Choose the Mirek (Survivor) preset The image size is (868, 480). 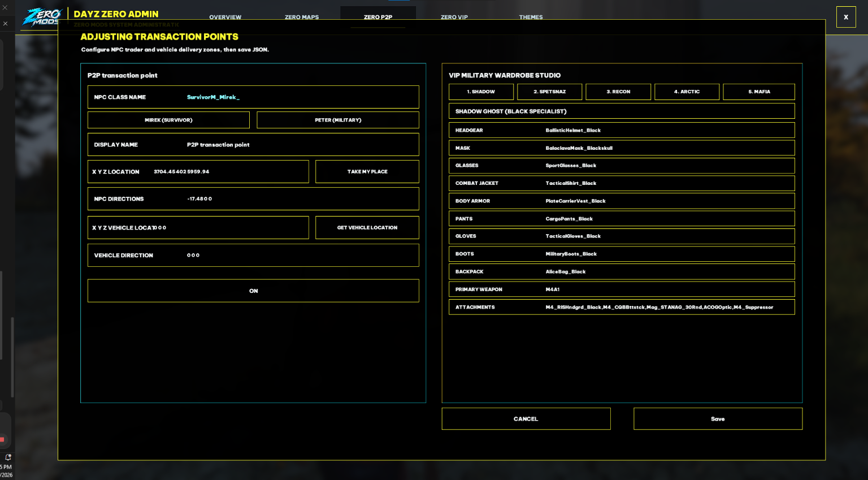tap(168, 120)
